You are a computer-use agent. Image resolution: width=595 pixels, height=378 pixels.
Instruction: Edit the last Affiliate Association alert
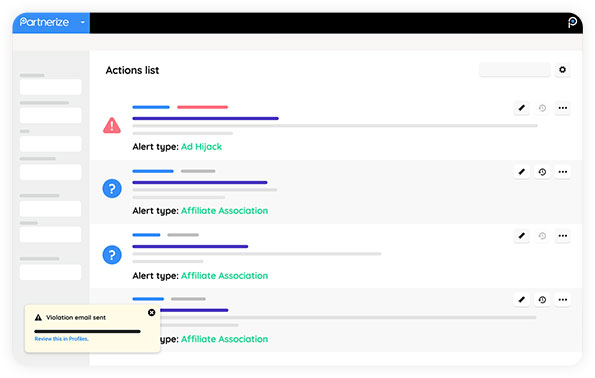(522, 300)
